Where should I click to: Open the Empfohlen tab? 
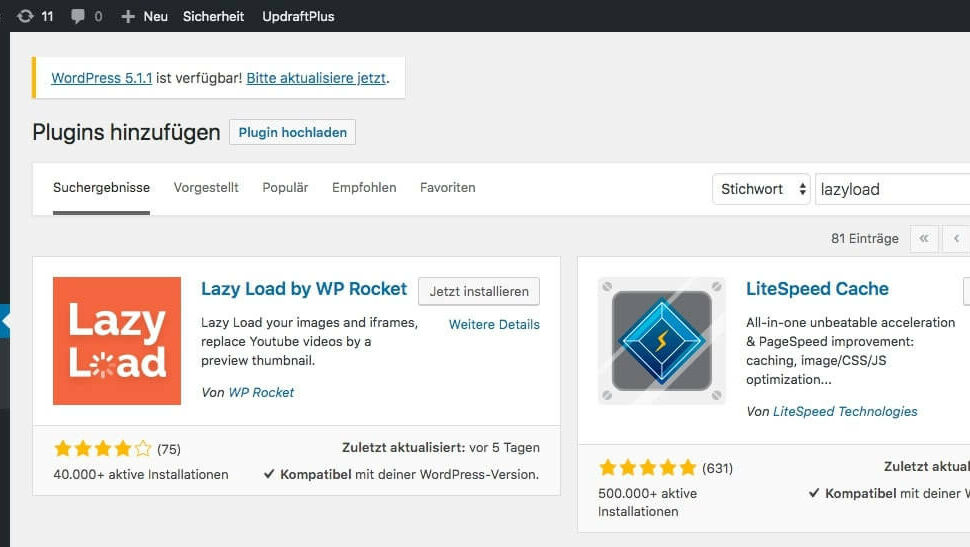pyautogui.click(x=364, y=187)
